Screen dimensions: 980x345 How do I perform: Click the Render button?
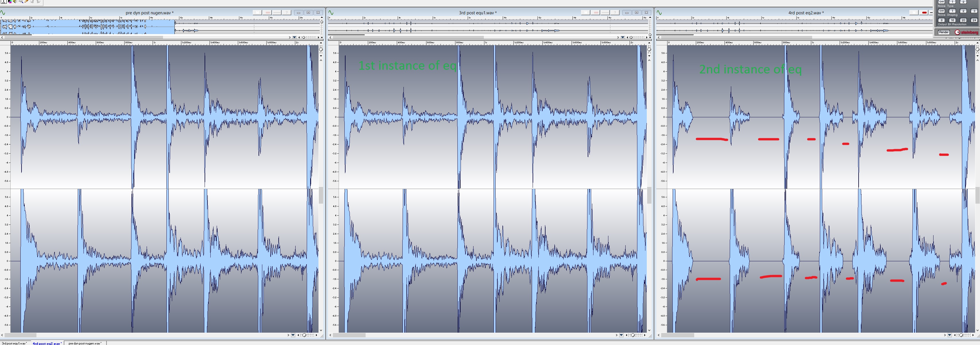tap(944, 32)
